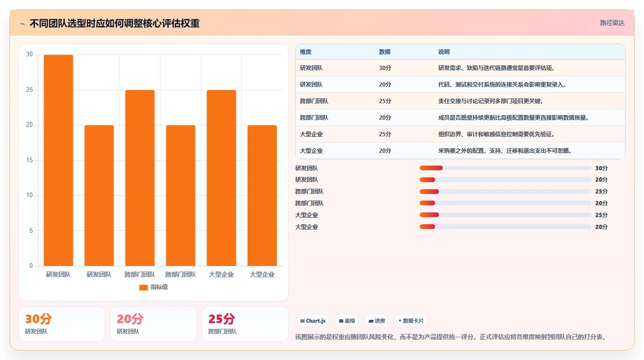644x360 pixels.
Task: Select the row 研发需求、缺陷与迭代链路通常是首要评估项
Action: (460, 68)
